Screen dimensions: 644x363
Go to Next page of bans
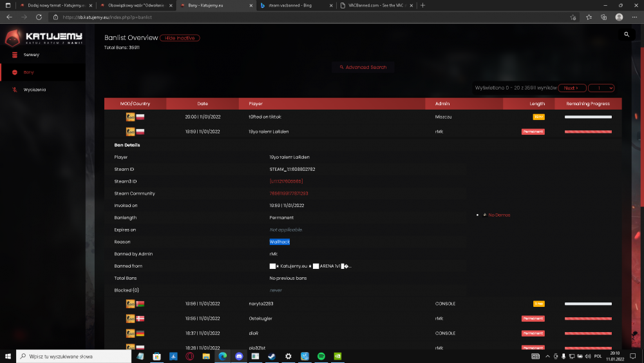pos(572,88)
